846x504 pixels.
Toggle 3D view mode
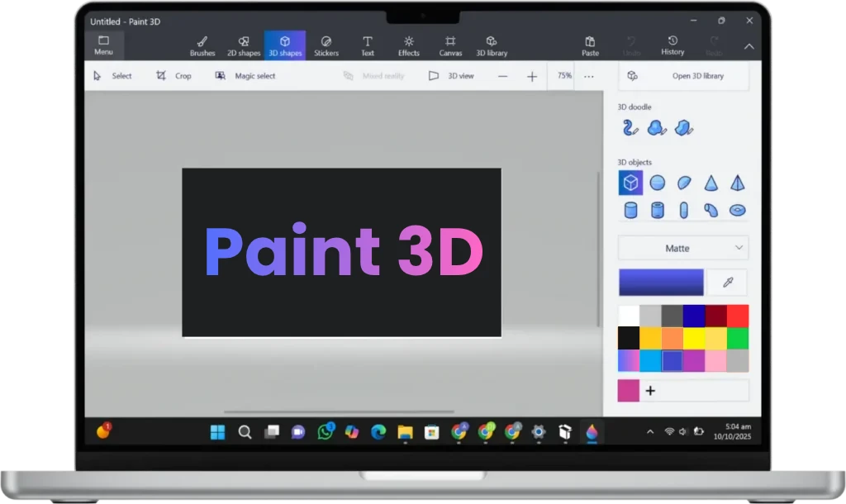pyautogui.click(x=450, y=75)
